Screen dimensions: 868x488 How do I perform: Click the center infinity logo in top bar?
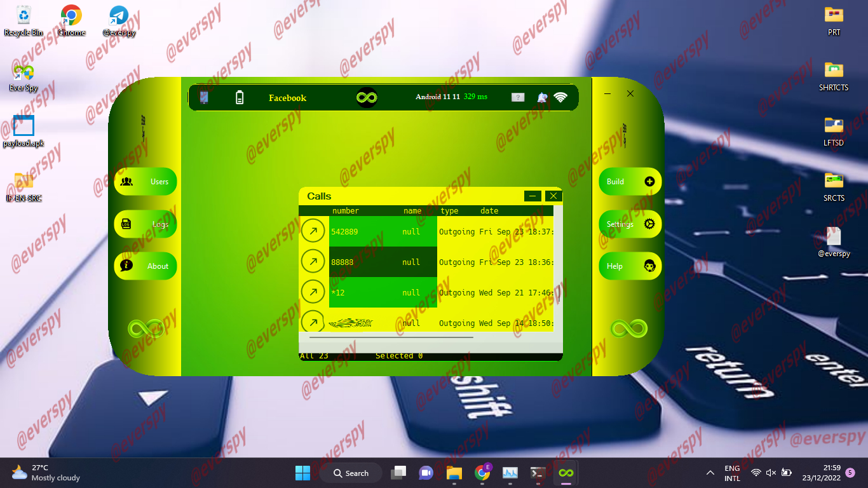367,97
